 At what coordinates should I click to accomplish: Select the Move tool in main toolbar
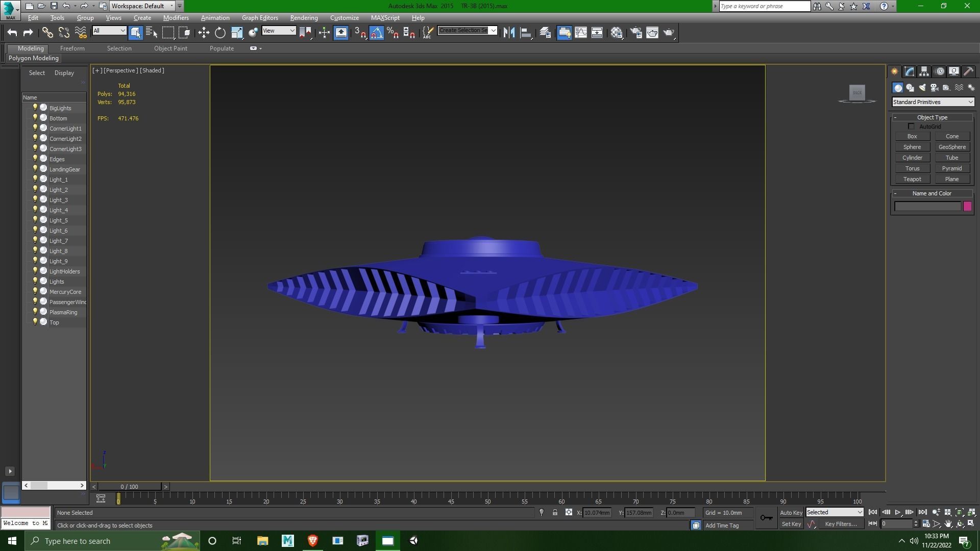pos(204,33)
